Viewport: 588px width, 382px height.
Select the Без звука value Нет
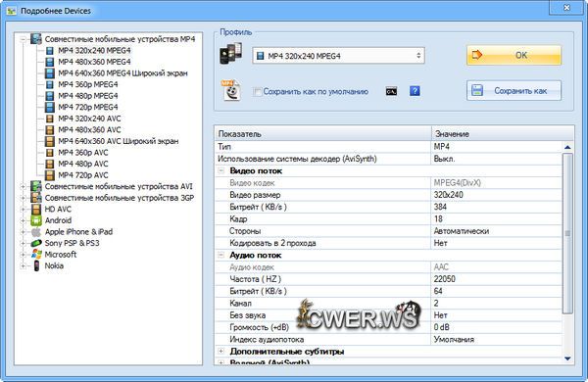pyautogui.click(x=497, y=315)
